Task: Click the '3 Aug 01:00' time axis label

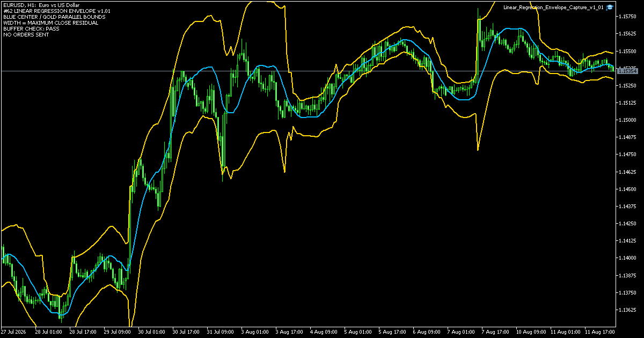Action: click(x=254, y=332)
